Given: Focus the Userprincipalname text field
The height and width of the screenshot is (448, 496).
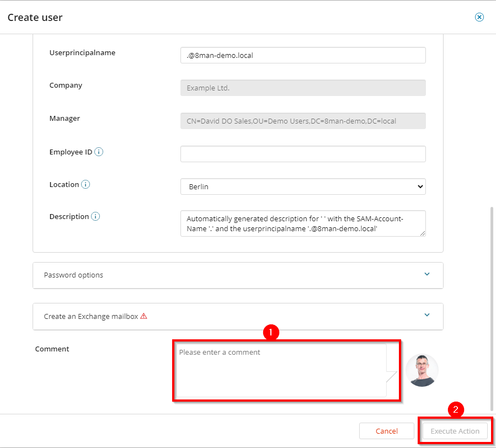Looking at the screenshot, I should point(303,55).
